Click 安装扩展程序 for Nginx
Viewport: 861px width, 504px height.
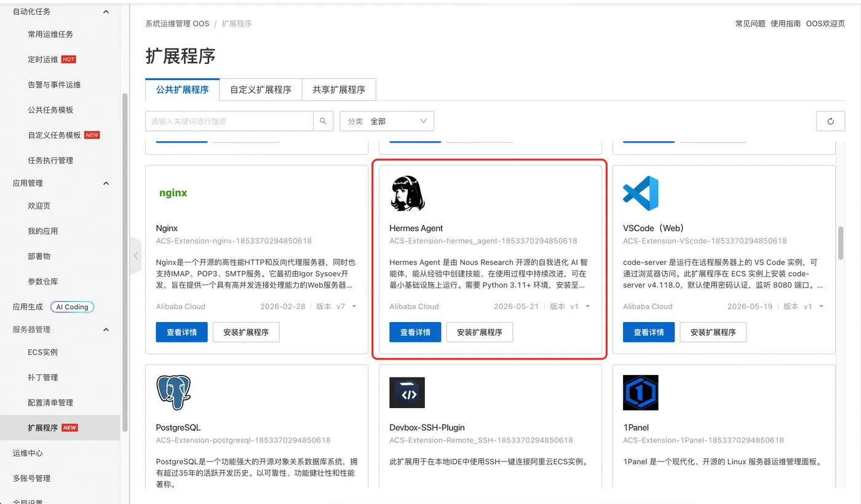pos(246,332)
